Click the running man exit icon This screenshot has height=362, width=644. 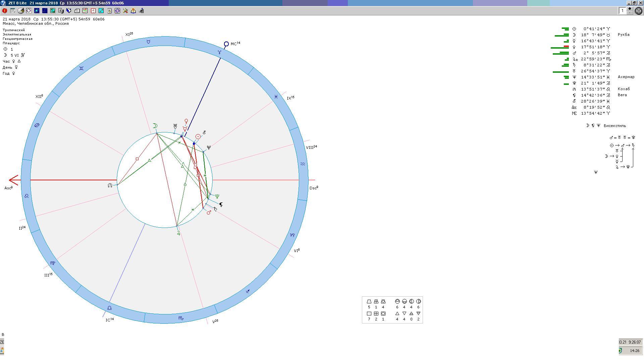click(142, 11)
